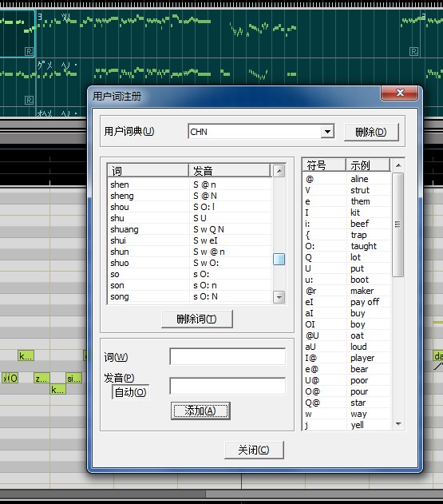Select the 'si...' note in piano roll
The image size is (443, 504).
[73, 379]
